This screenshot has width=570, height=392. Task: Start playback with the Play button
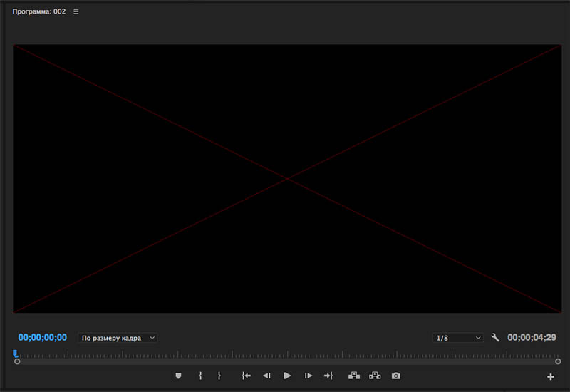click(287, 376)
